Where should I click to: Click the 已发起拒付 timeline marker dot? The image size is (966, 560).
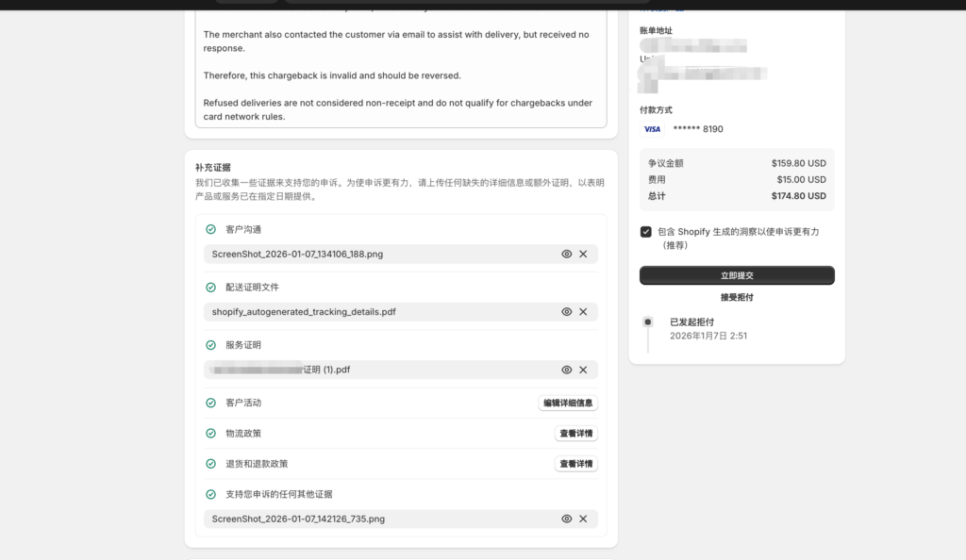point(648,321)
